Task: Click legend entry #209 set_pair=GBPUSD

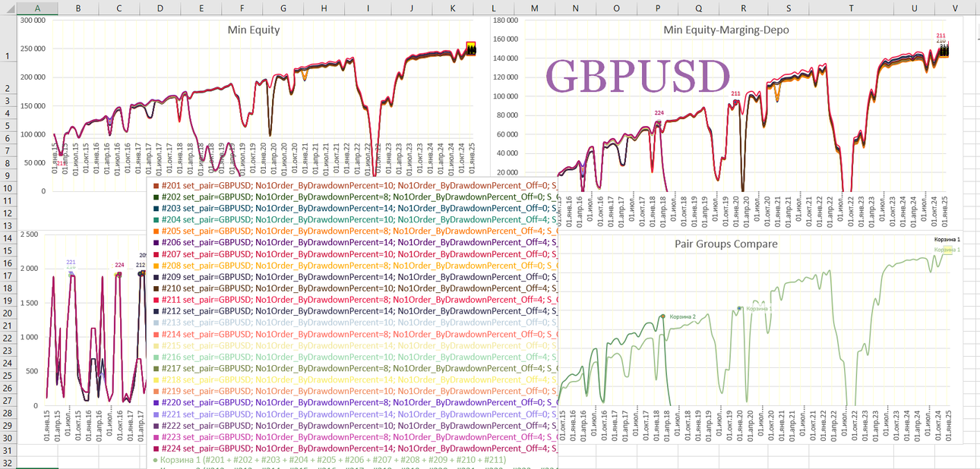Action: 357,277
